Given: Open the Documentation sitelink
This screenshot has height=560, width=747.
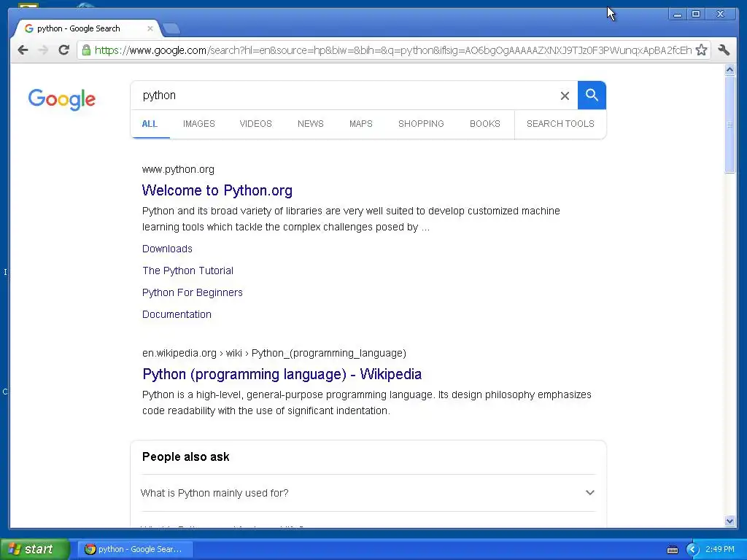Looking at the screenshot, I should (177, 315).
